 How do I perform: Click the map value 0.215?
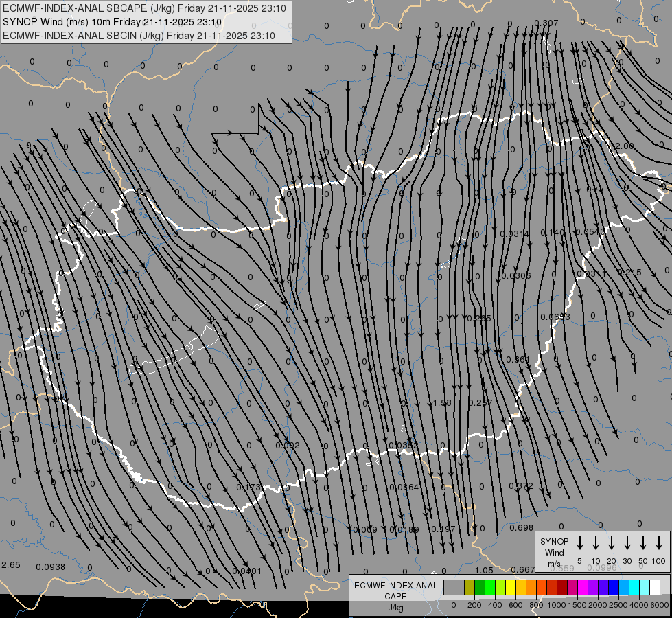tap(629, 273)
